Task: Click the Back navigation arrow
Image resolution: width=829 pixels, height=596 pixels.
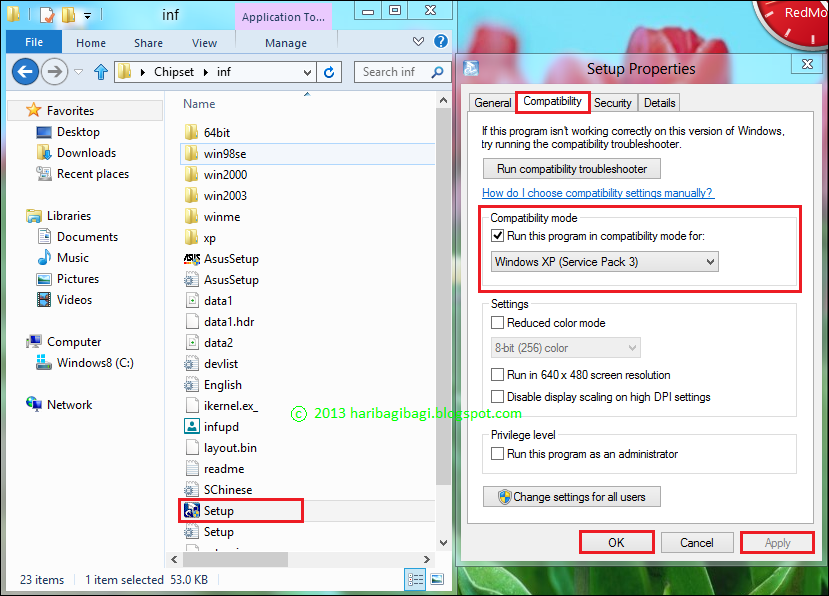Action: click(x=25, y=71)
